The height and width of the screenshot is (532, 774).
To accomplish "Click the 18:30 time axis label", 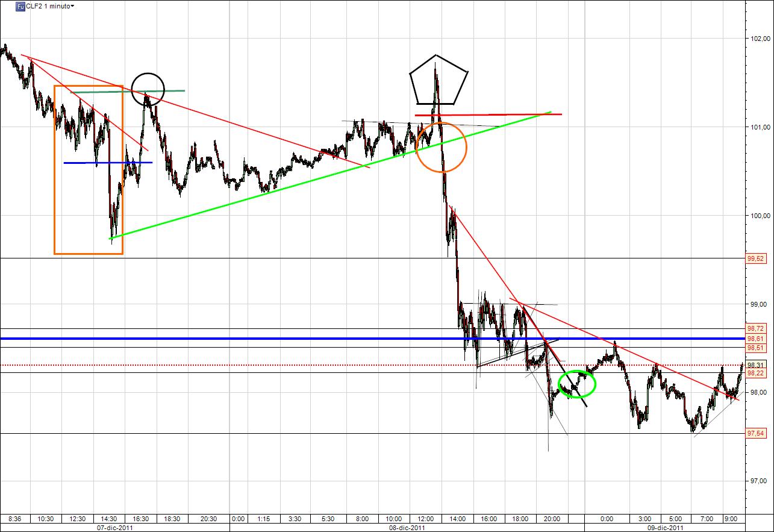I will click(173, 518).
